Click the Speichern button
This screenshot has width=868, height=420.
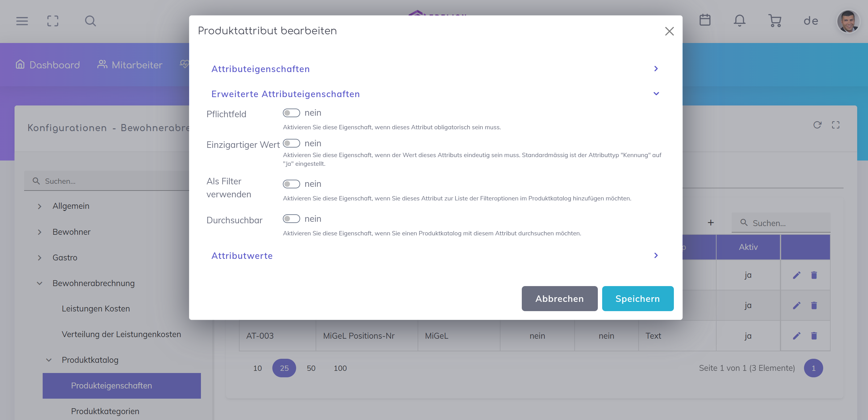click(x=637, y=299)
